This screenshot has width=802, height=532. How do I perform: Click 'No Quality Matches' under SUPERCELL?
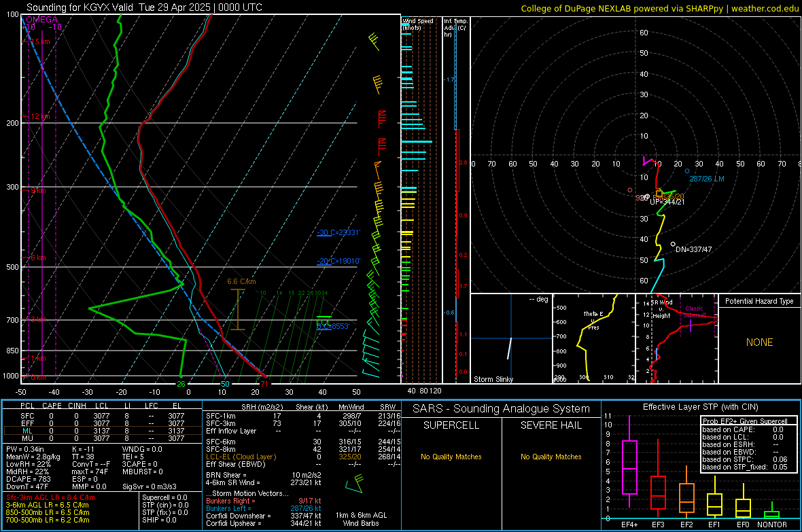click(x=451, y=457)
